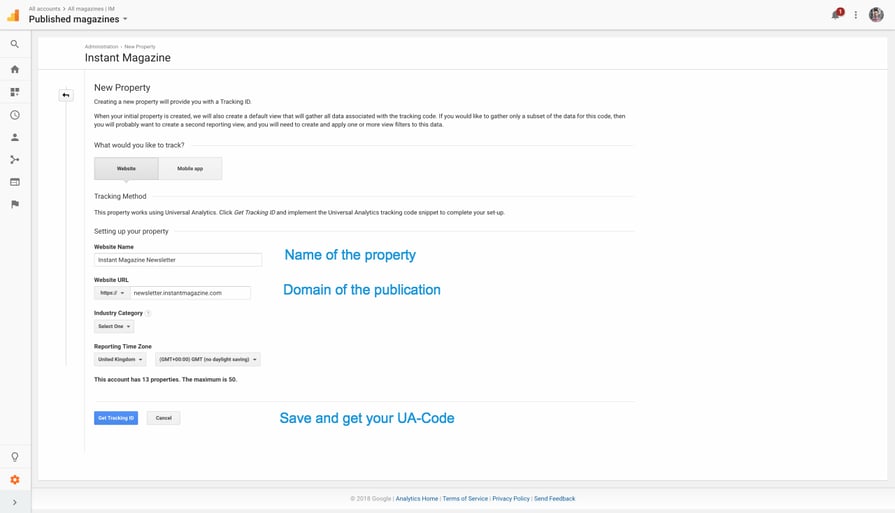Screen dimensions: 895x513
Task: Open Audience reports person icon
Action: tap(15, 137)
